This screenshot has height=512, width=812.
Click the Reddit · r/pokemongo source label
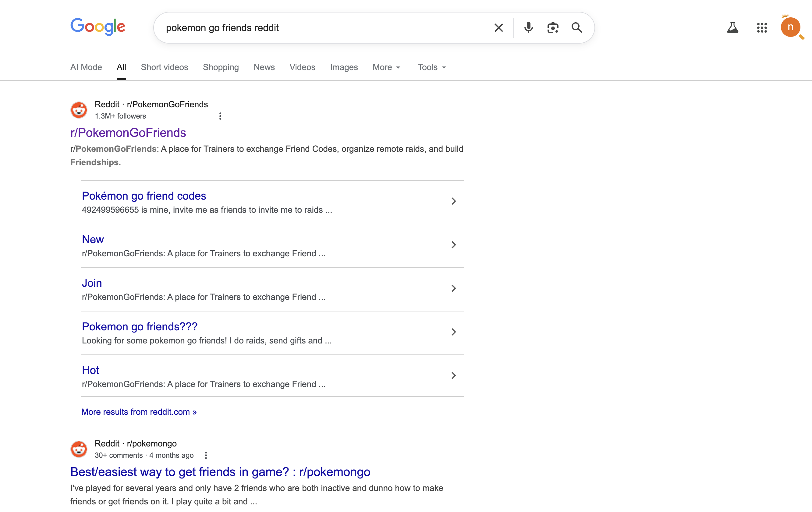136,443
